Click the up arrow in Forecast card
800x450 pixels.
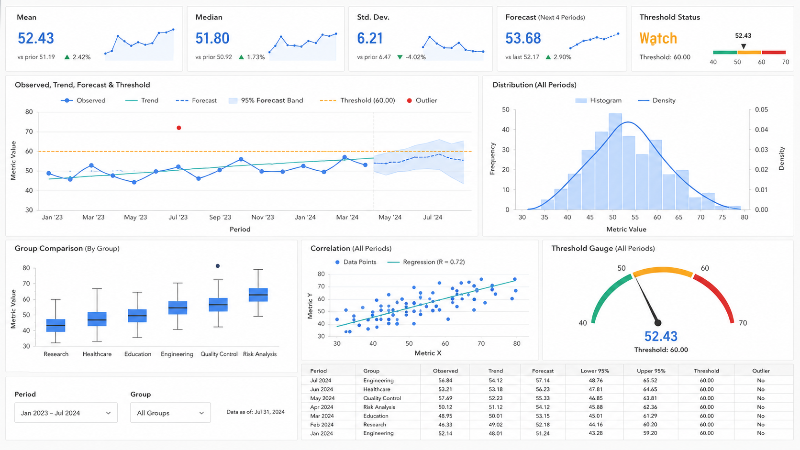[x=548, y=57]
